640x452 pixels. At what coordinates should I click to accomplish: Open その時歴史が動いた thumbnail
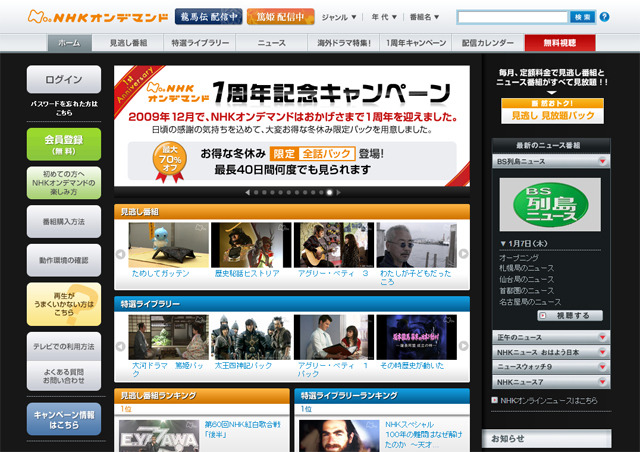(x=416, y=337)
